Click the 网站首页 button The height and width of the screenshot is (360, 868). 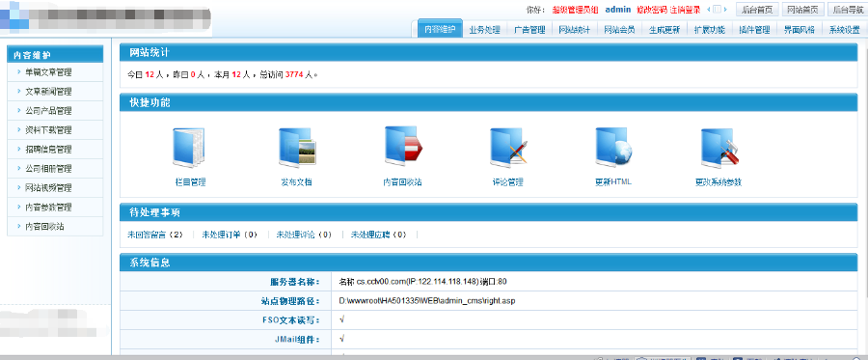pyautogui.click(x=802, y=10)
